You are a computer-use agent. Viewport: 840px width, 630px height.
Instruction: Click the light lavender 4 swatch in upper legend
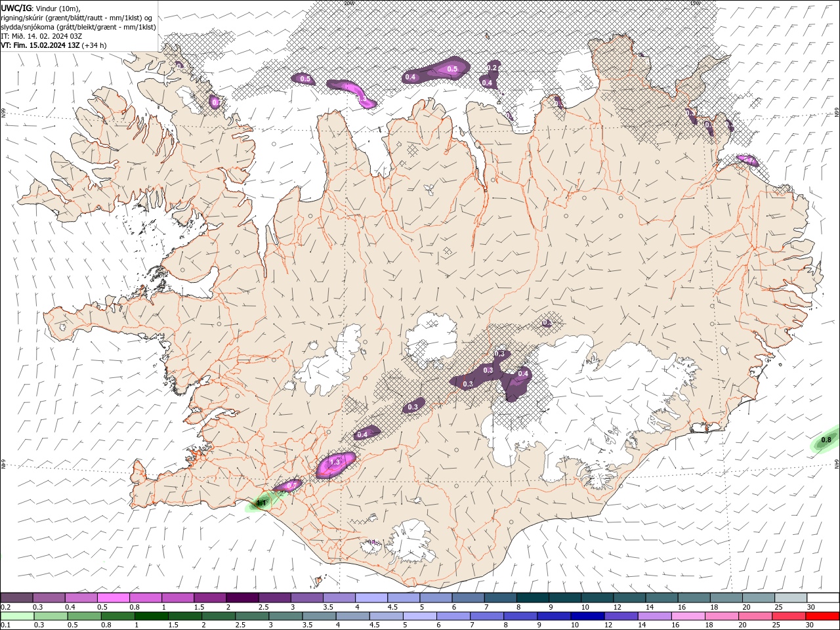pos(371,597)
